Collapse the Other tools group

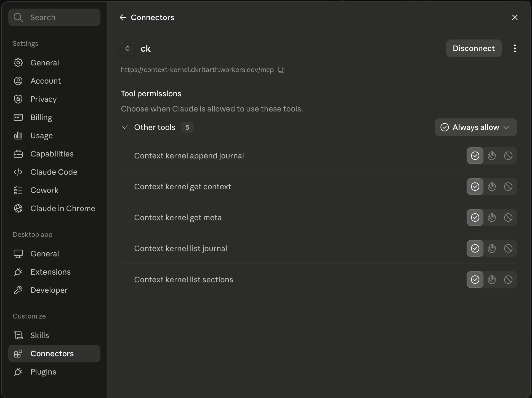(x=125, y=127)
